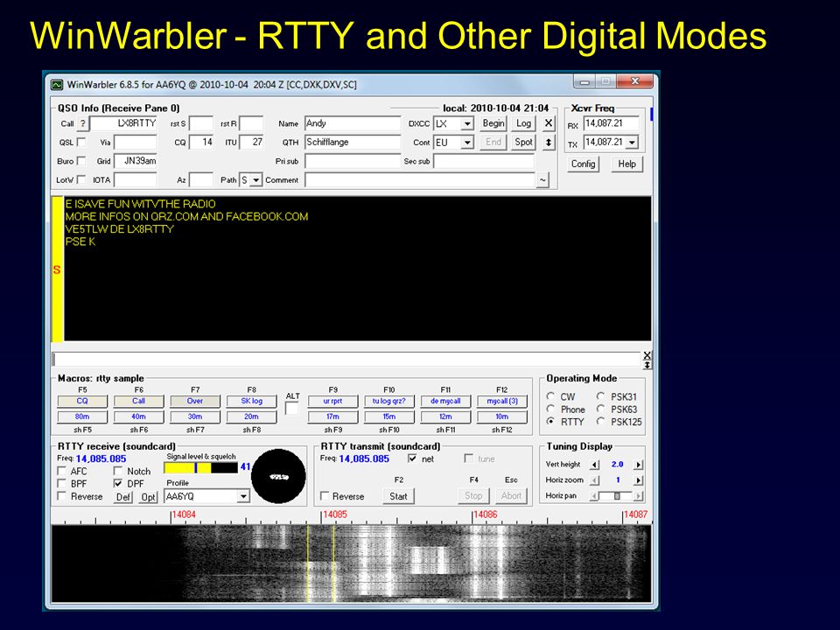Open Config settings
The image size is (840, 630).
point(583,164)
